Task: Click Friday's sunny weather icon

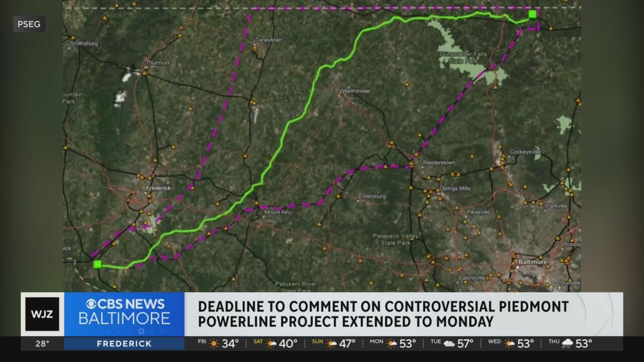Action: [214, 344]
